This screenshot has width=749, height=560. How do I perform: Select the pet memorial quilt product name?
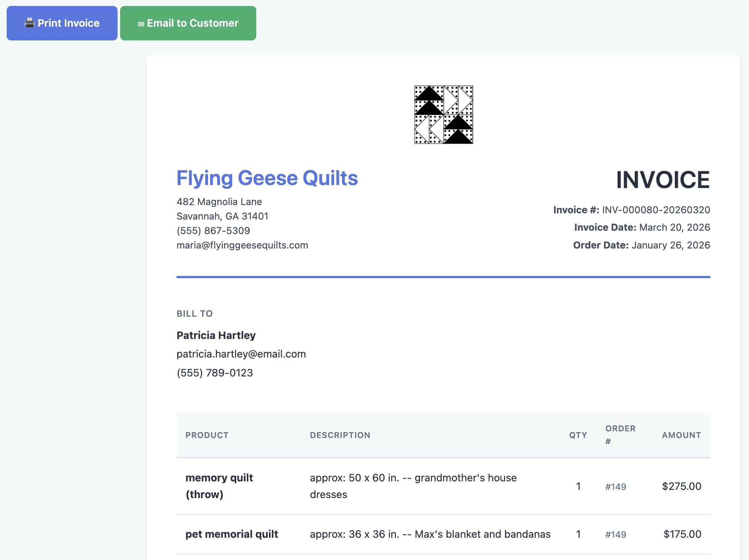(x=232, y=534)
